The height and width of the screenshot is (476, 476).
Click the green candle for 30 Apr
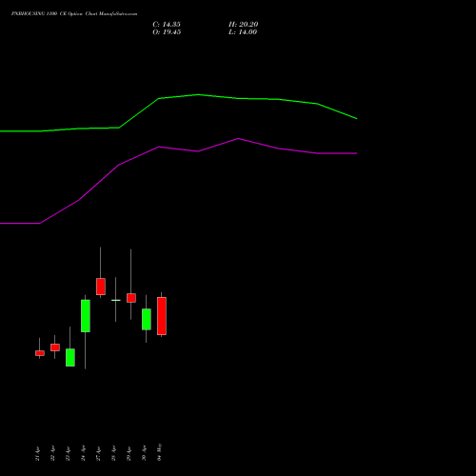(147, 319)
